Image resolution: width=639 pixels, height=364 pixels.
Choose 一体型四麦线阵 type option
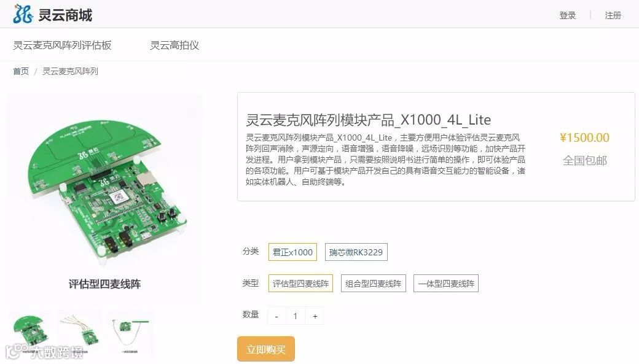446,284
